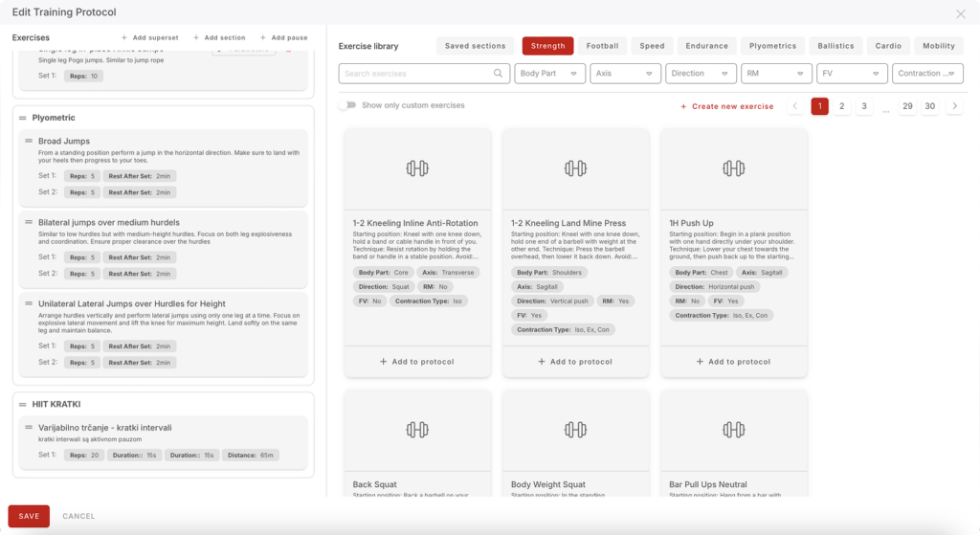Expand the Contraction type dropdown
Screen dimensions: 980x535
tap(926, 74)
